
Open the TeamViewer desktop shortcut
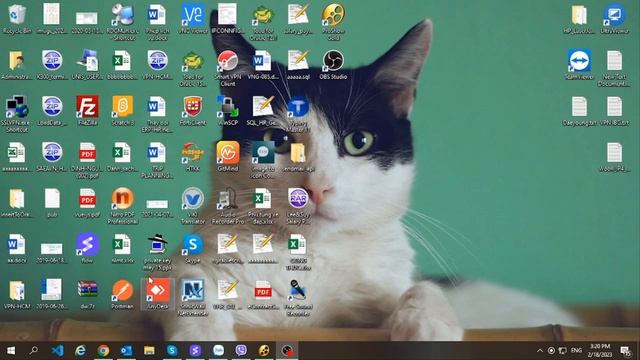click(x=579, y=64)
